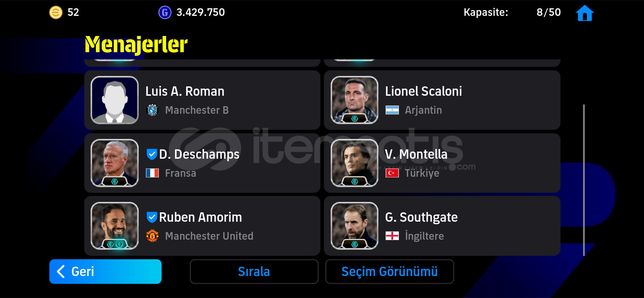Tap the Turkish flag under V. Montella
This screenshot has width=644, height=298.
tap(392, 173)
